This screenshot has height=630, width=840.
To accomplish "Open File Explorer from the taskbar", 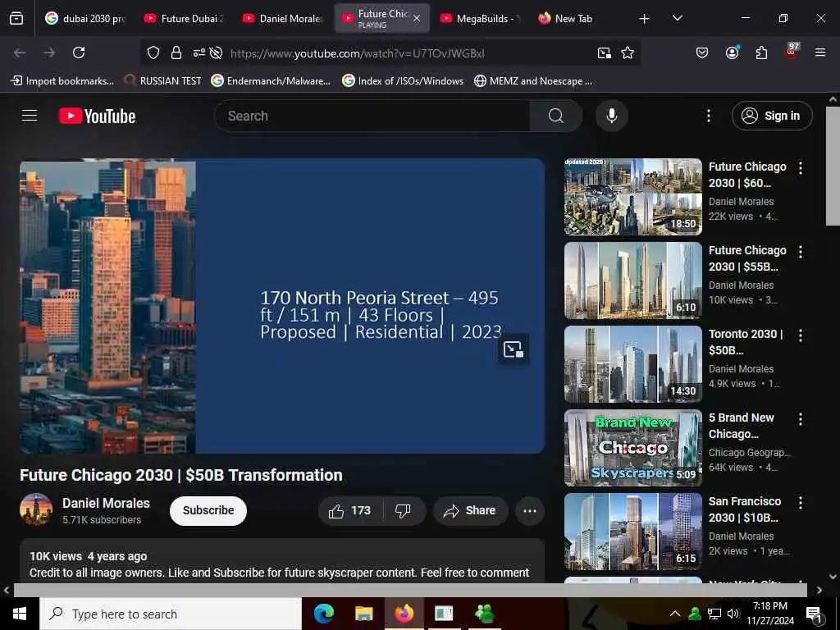I will pos(363,614).
